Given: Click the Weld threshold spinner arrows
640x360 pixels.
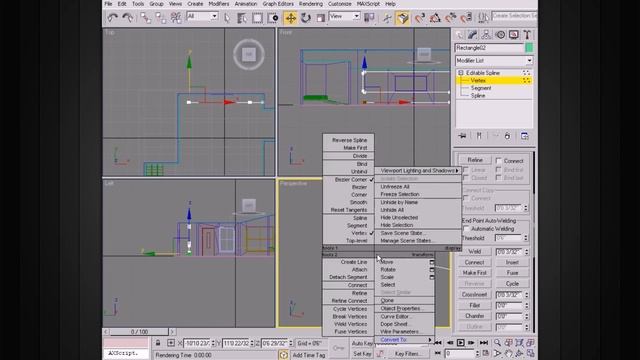Looking at the screenshot, I should pyautogui.click(x=526, y=252).
